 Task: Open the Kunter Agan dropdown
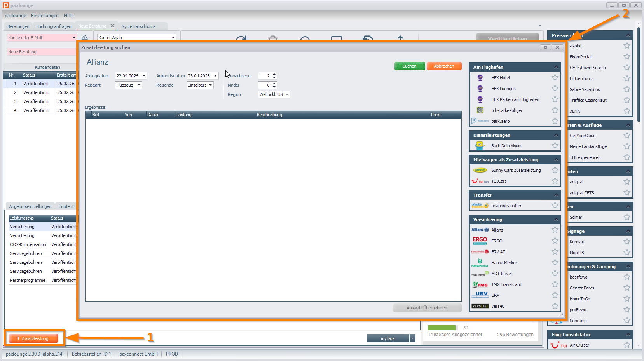click(x=173, y=38)
